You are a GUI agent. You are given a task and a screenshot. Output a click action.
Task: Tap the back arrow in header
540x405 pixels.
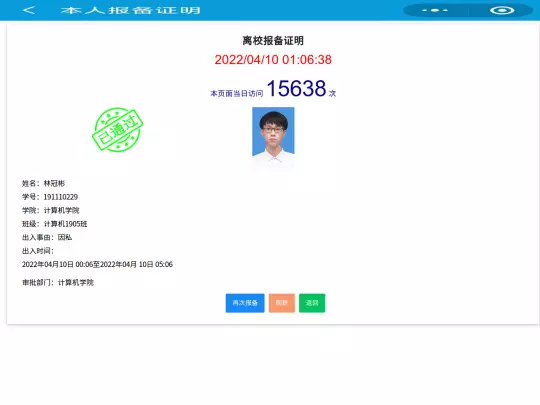29,10
